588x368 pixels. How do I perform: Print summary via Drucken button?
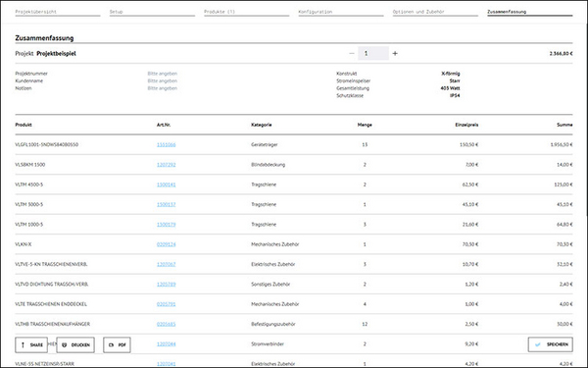tap(75, 345)
